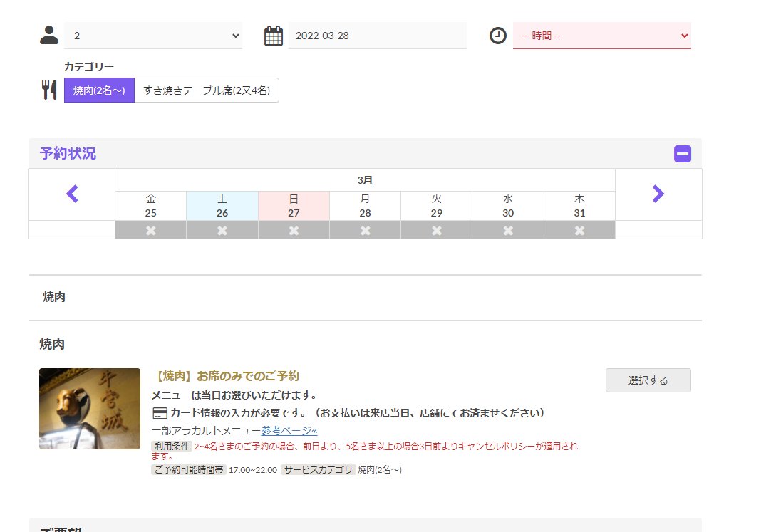This screenshot has height=532, width=766.
Task: Click the 3月 month label
Action: click(365, 180)
